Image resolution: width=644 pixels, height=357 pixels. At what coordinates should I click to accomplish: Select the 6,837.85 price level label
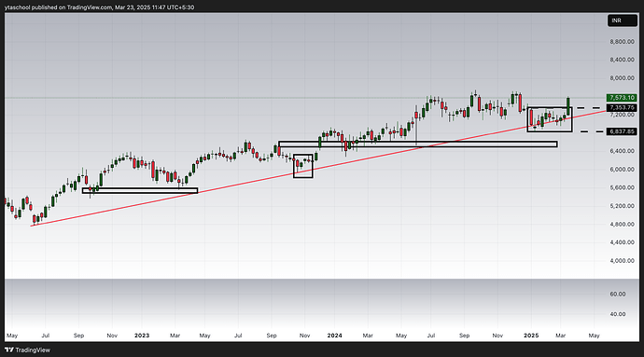[x=622, y=131]
